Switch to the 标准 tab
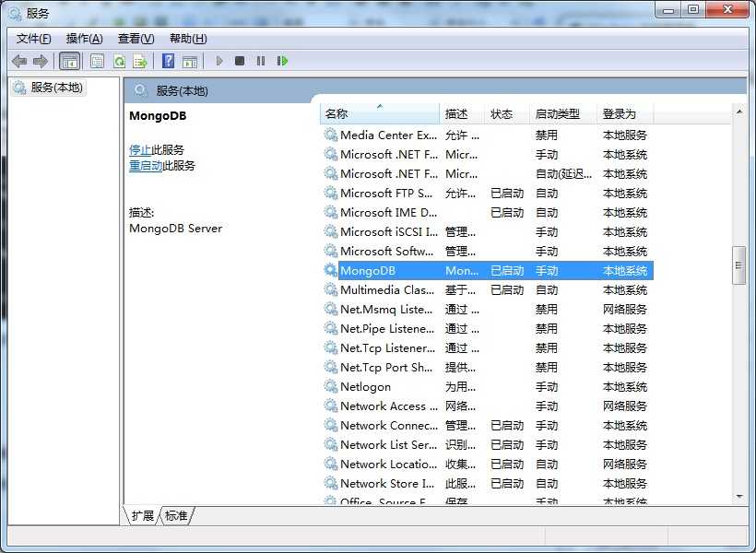This screenshot has width=756, height=553. point(176,515)
